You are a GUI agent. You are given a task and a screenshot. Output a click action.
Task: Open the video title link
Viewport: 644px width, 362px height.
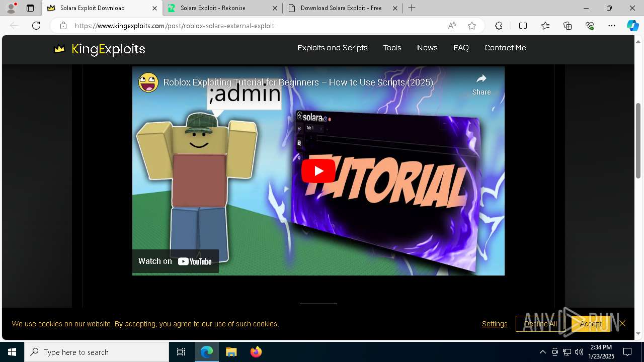click(298, 82)
